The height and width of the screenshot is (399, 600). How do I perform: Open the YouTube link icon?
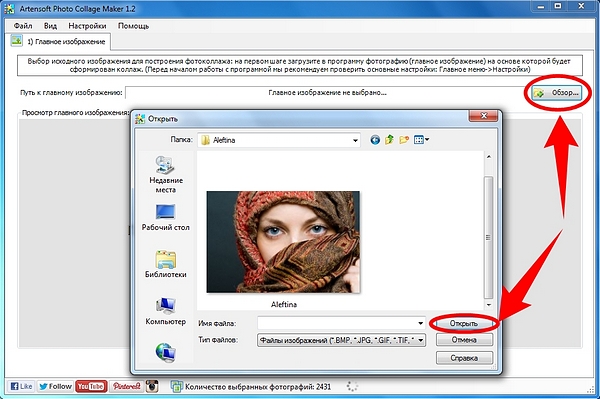coord(91,386)
